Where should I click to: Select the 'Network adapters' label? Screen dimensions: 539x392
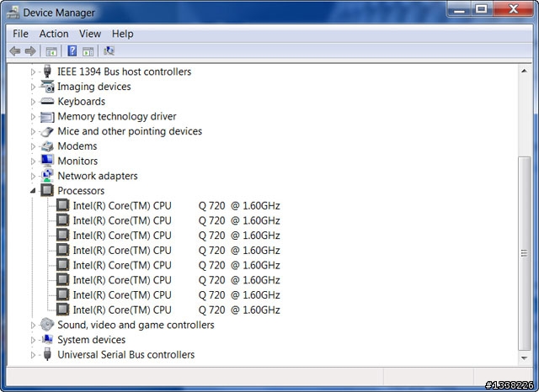[x=98, y=176]
